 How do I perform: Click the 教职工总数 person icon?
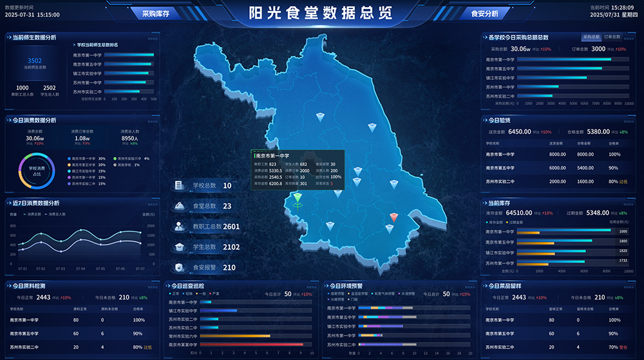pos(179,227)
